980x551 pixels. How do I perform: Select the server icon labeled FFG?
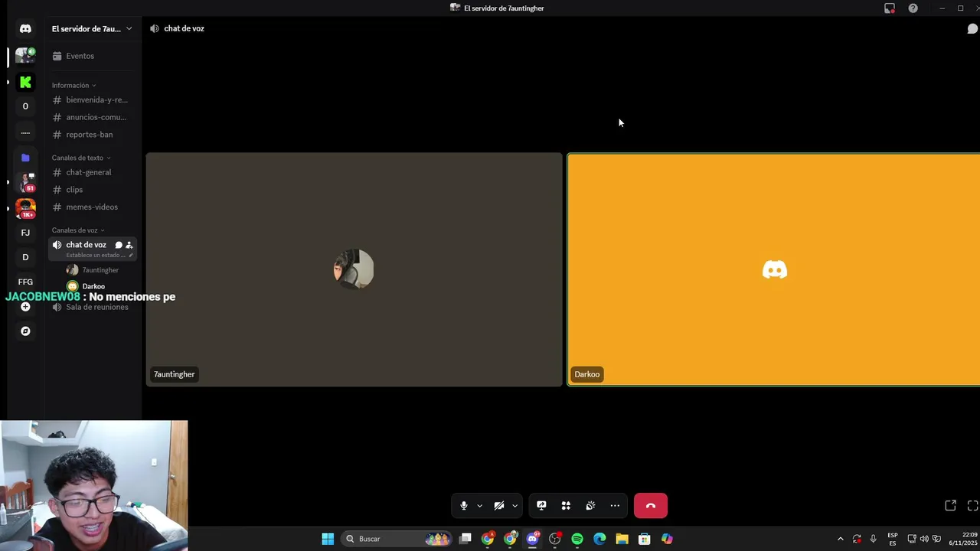pos(25,282)
